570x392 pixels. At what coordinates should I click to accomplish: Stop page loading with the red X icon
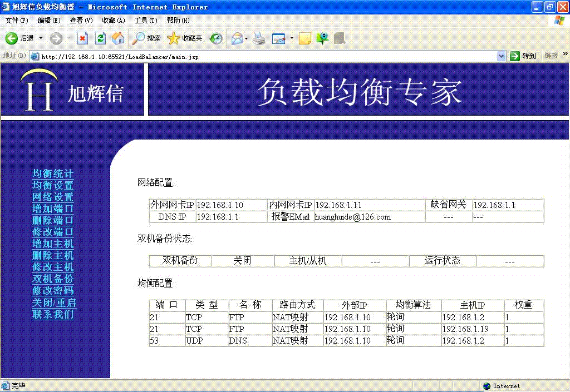[x=83, y=38]
